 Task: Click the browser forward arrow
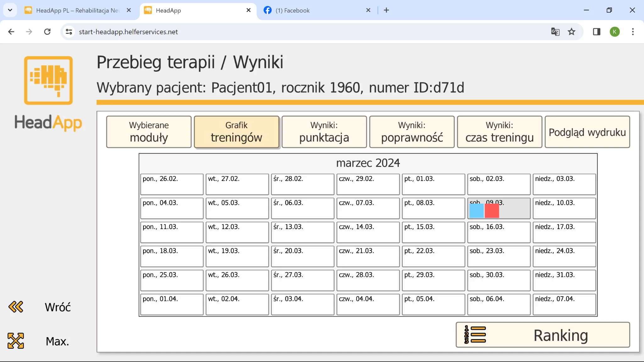pos(29,32)
